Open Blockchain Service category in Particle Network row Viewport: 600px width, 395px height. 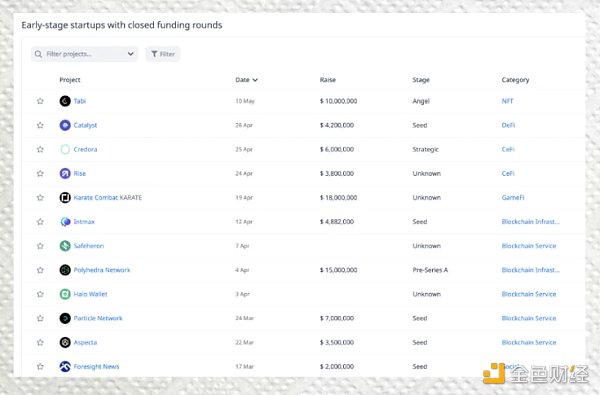(x=529, y=318)
